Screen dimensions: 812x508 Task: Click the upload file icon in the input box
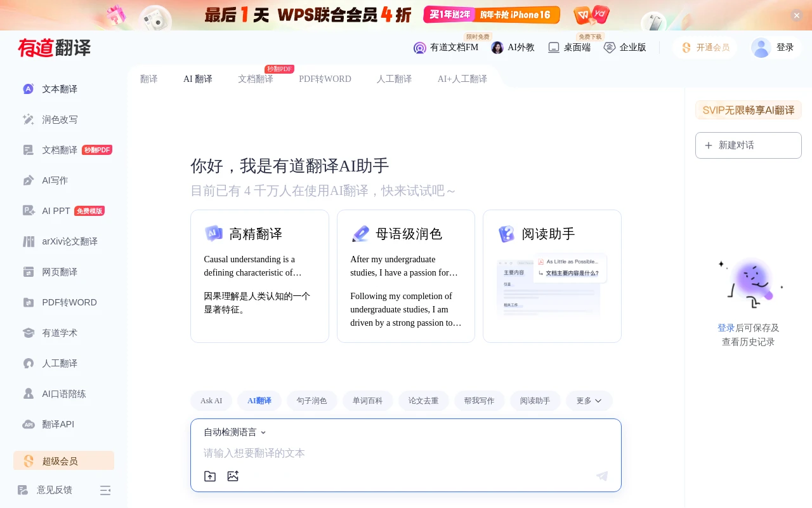(x=210, y=476)
